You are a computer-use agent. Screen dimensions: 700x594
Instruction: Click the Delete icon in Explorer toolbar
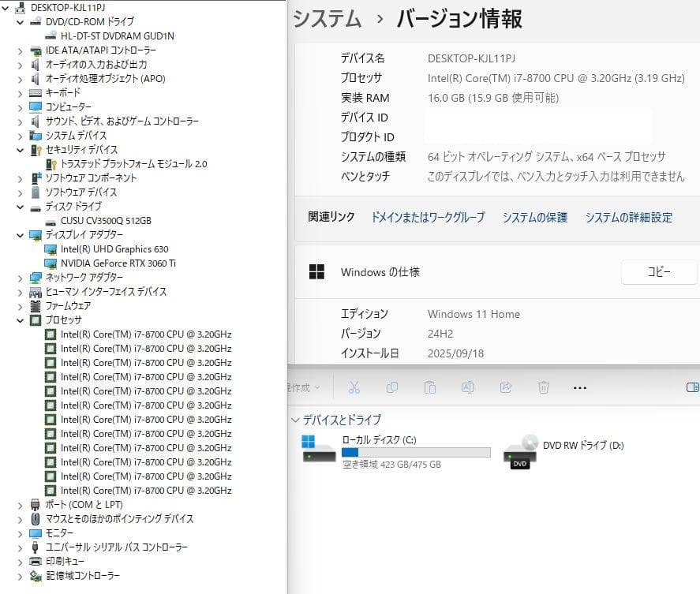coord(543,387)
